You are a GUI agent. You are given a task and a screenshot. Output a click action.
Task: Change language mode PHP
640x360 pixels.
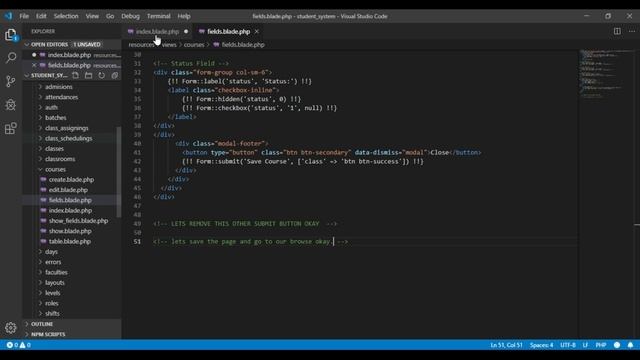pos(601,345)
